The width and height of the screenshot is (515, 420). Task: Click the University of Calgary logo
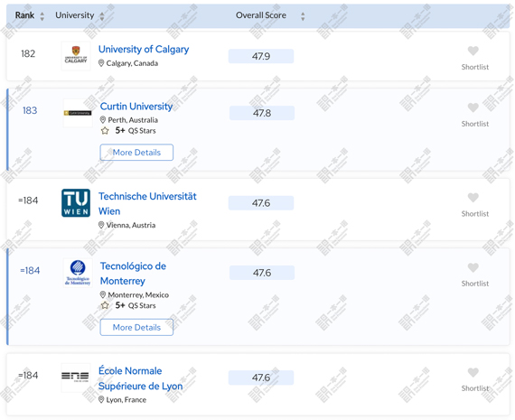(76, 56)
